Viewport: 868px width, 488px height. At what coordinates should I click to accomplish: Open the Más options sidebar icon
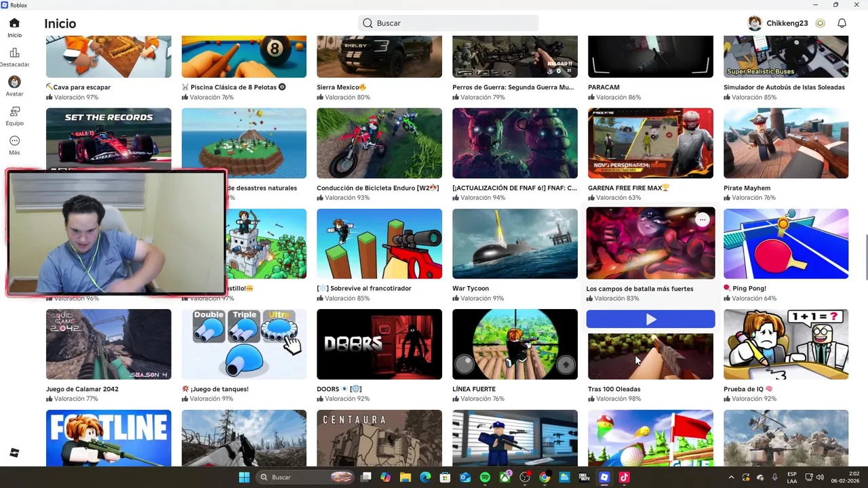point(14,141)
